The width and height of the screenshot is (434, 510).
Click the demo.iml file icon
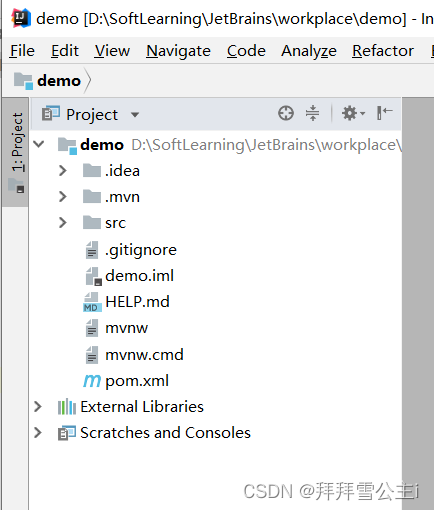93,277
